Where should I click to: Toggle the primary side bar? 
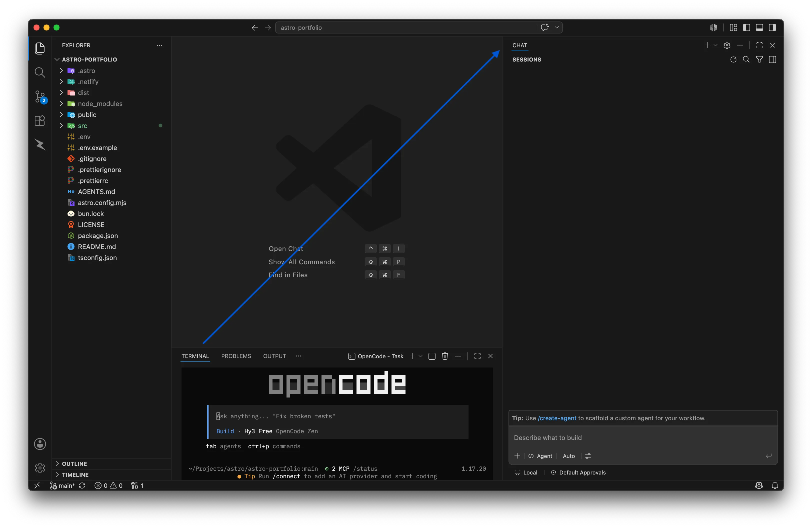tap(746, 27)
